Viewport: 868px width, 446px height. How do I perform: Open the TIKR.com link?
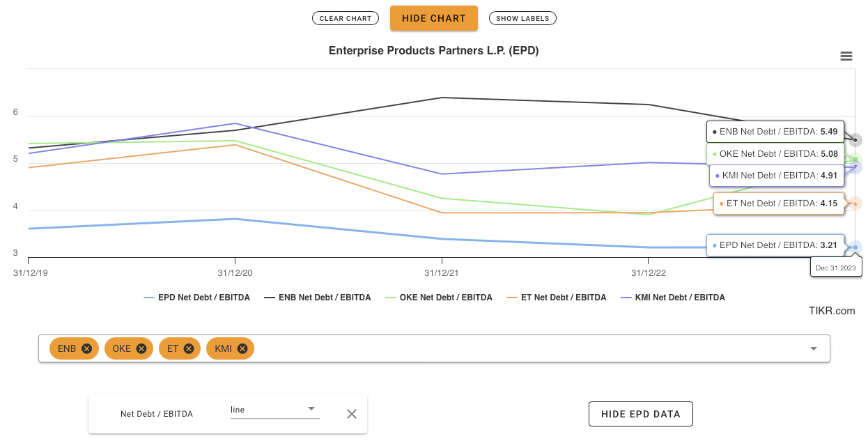coord(832,311)
